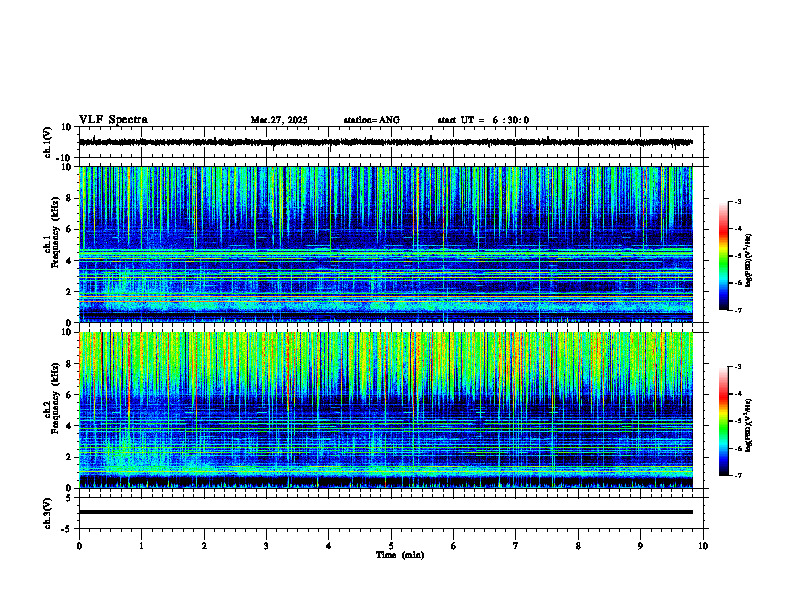Click the ch.1 spectrogram color scale bar
Image resolution: width=792 pixels, height=612 pixels.
coord(723,256)
